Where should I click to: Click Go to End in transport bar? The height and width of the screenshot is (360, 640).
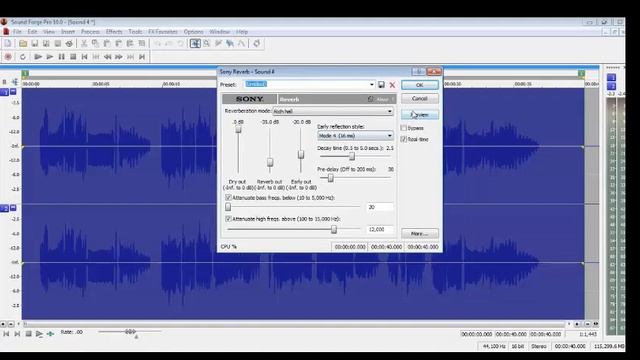(x=142, y=57)
